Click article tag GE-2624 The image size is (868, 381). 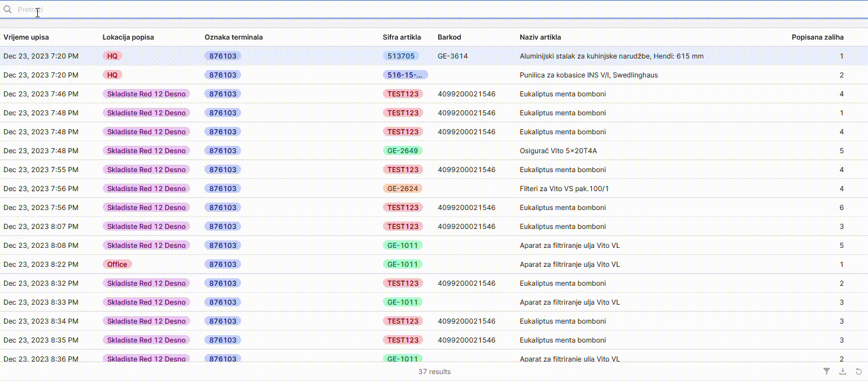(402, 189)
